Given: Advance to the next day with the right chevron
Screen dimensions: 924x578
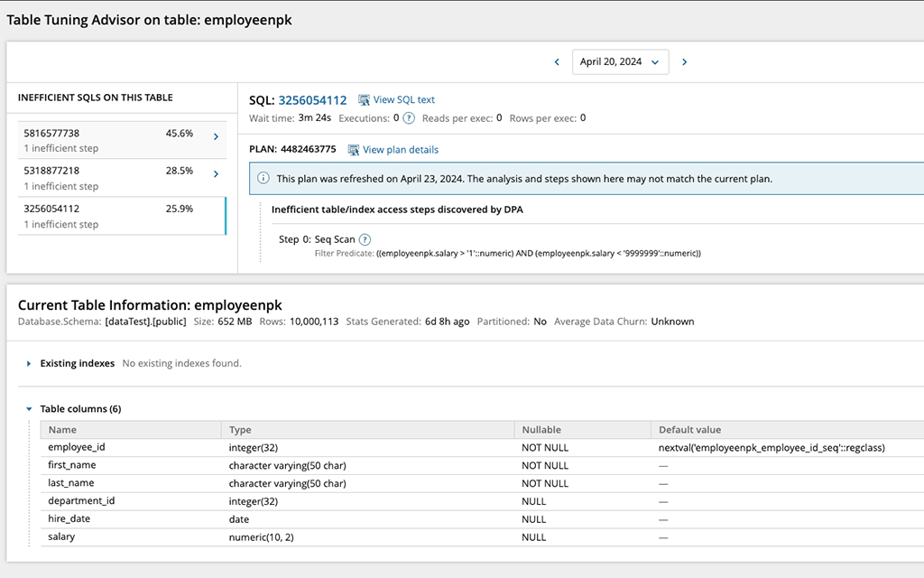Looking at the screenshot, I should [x=684, y=61].
